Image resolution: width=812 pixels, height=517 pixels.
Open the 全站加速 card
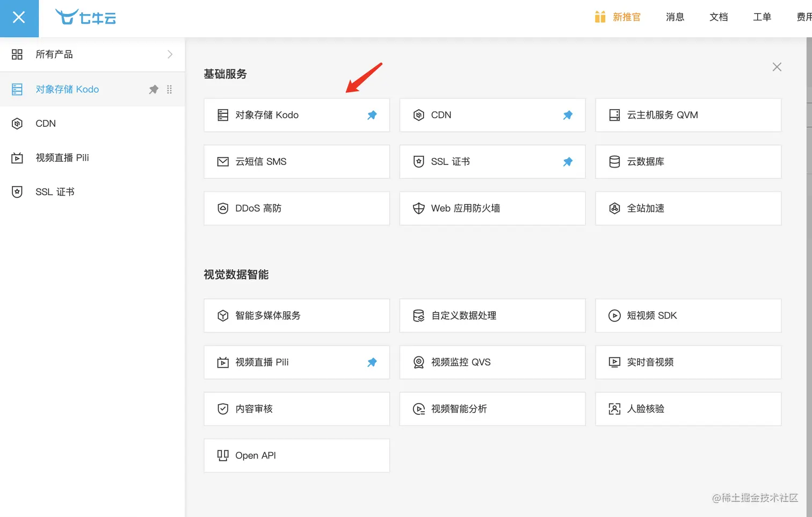[x=688, y=209]
